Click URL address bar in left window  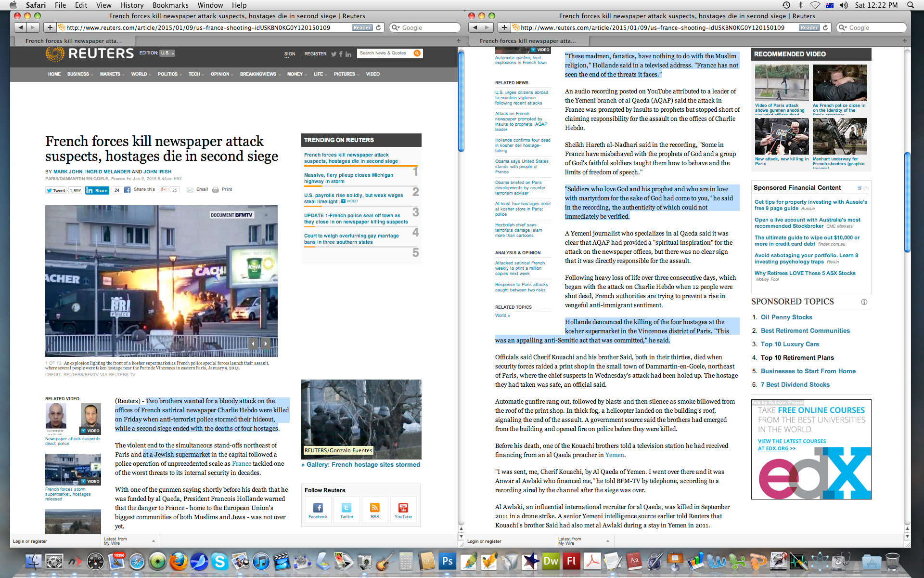(x=205, y=27)
